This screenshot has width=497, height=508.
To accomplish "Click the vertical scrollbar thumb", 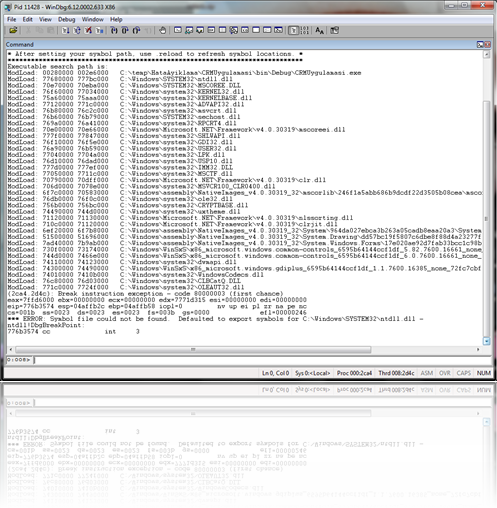I will (487, 219).
